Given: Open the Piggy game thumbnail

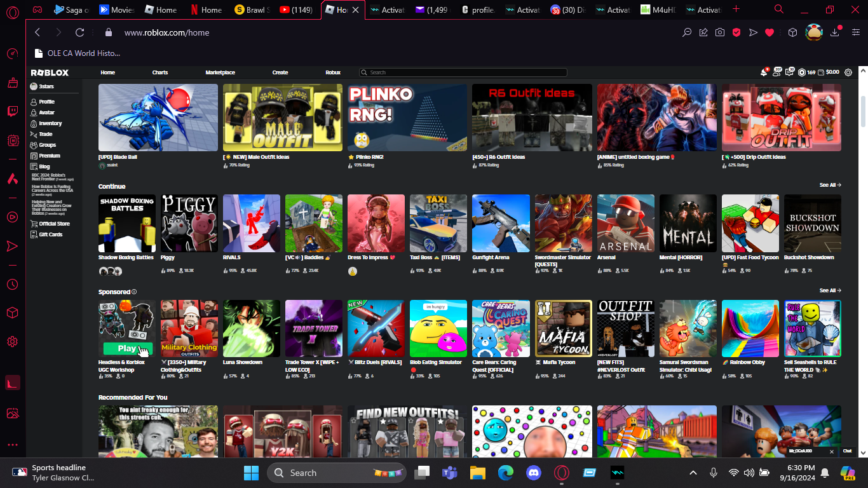Looking at the screenshot, I should click(x=189, y=224).
